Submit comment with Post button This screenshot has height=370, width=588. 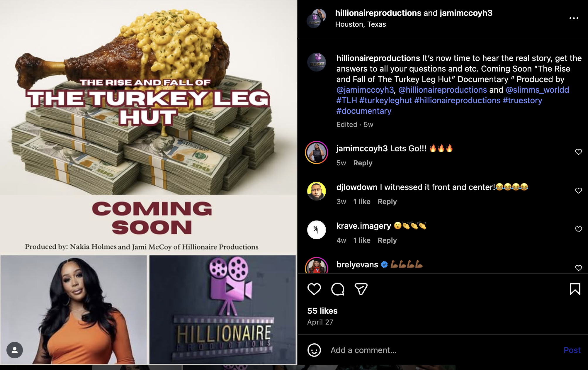pyautogui.click(x=572, y=350)
